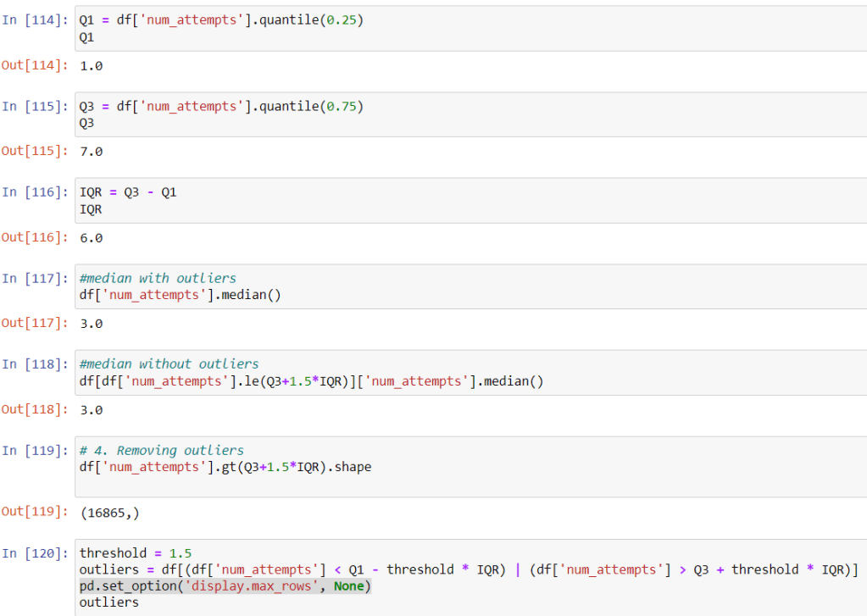Click the le(Q3+1.5*IQR) median code line
The image size is (867, 616).
coord(310,381)
